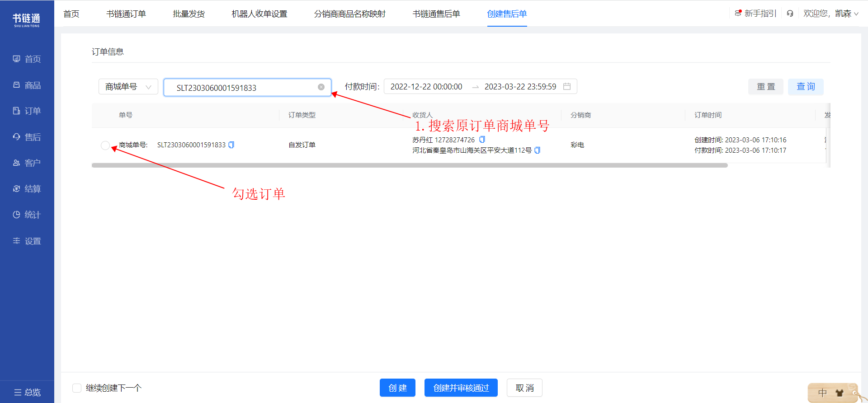Click the start date 2022-12-22 00:00:00 field
This screenshot has width=868, height=403.
click(426, 87)
